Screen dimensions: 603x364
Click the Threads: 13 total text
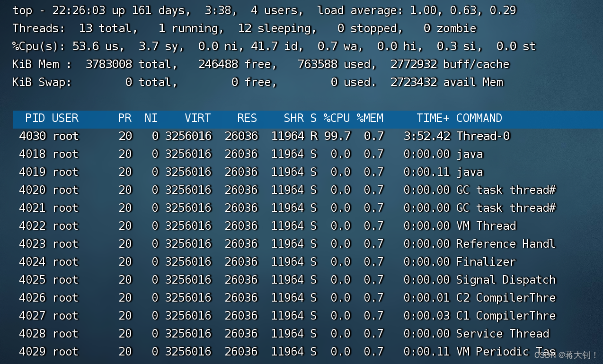(74, 28)
